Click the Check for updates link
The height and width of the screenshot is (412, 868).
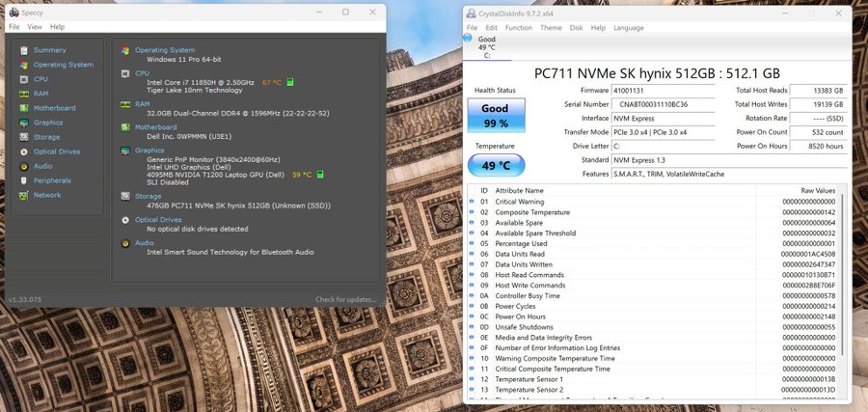point(345,300)
